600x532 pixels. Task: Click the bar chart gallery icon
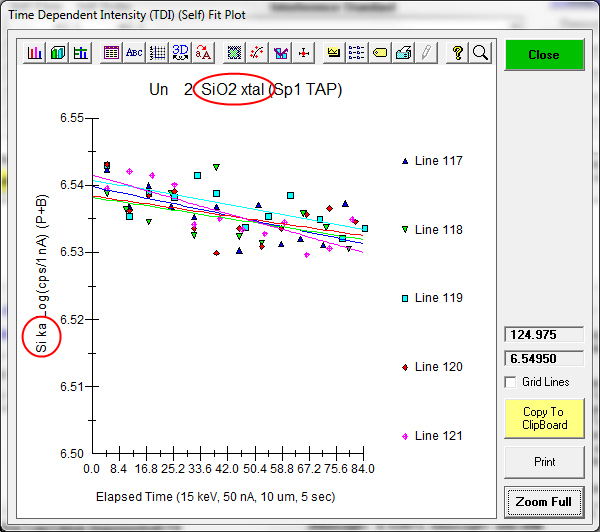tap(35, 53)
